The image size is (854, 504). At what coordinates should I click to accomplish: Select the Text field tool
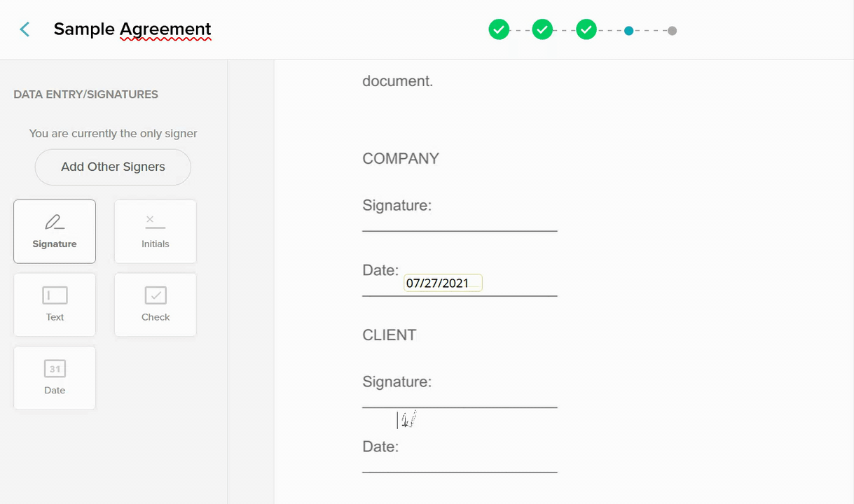coord(55,304)
